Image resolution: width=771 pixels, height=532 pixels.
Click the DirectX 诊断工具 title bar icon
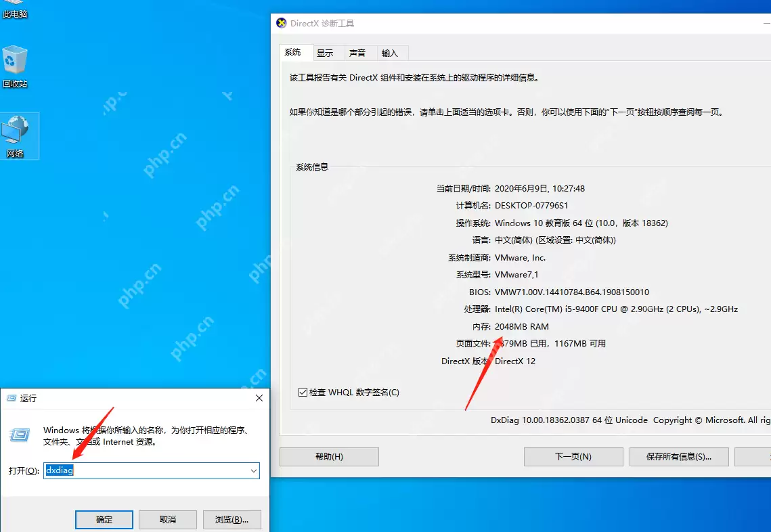pyautogui.click(x=282, y=23)
